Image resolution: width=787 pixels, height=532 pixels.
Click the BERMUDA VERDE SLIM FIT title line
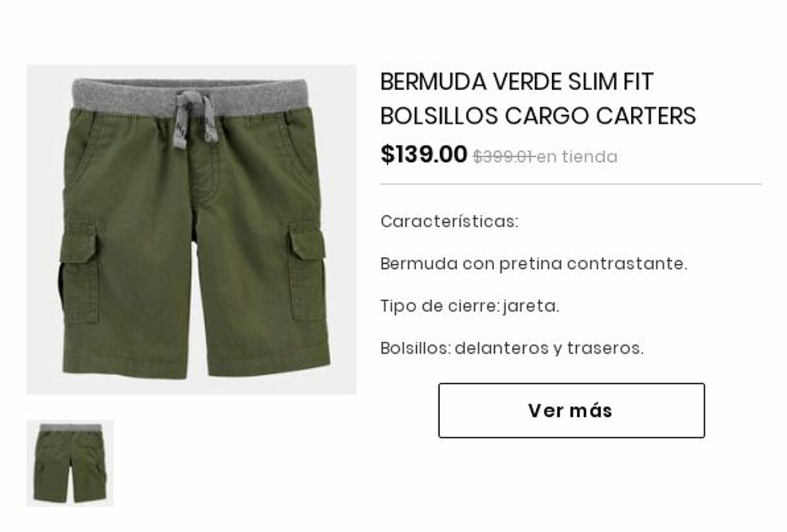[x=517, y=82]
